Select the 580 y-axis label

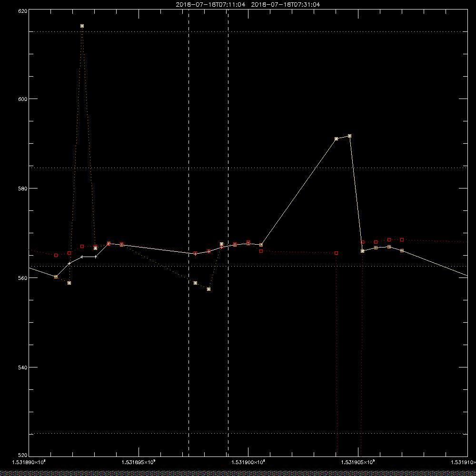point(23,188)
